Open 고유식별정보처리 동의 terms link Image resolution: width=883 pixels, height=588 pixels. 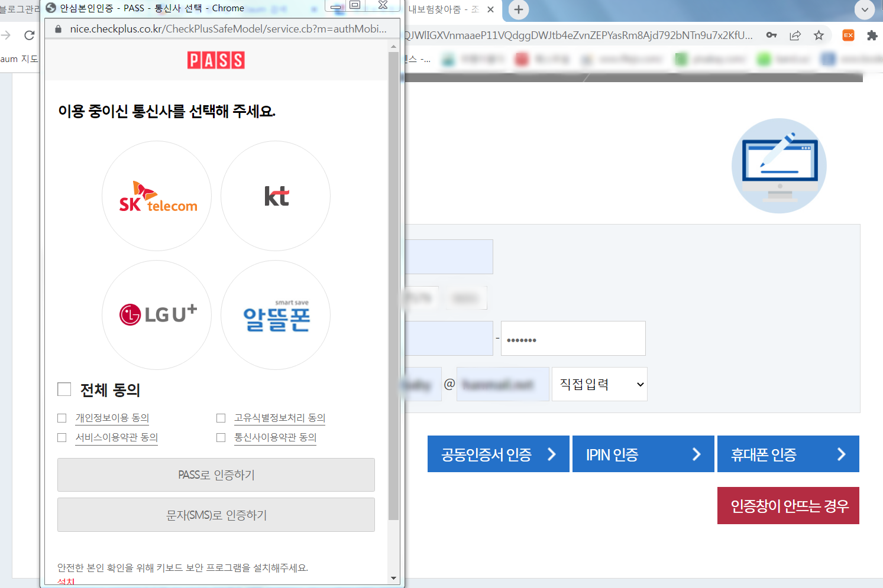pyautogui.click(x=280, y=418)
